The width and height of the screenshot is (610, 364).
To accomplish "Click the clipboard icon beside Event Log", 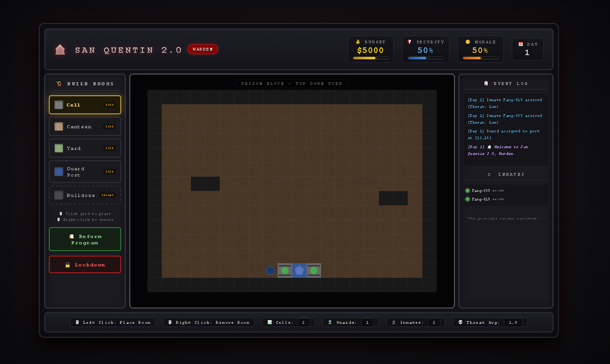I will [486, 83].
